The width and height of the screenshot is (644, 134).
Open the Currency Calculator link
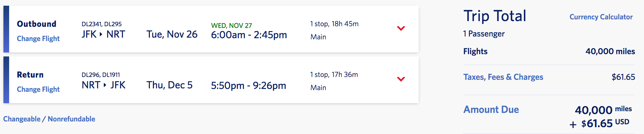[x=601, y=17]
